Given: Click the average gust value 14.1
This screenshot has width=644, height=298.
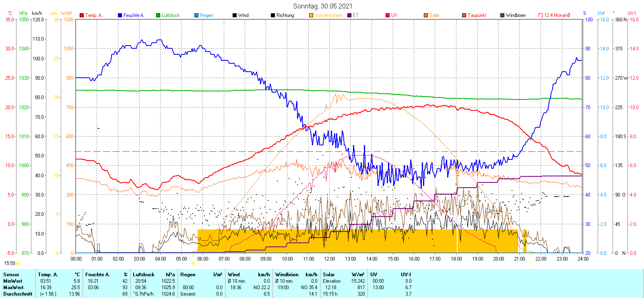Looking at the screenshot, I should point(313,294).
